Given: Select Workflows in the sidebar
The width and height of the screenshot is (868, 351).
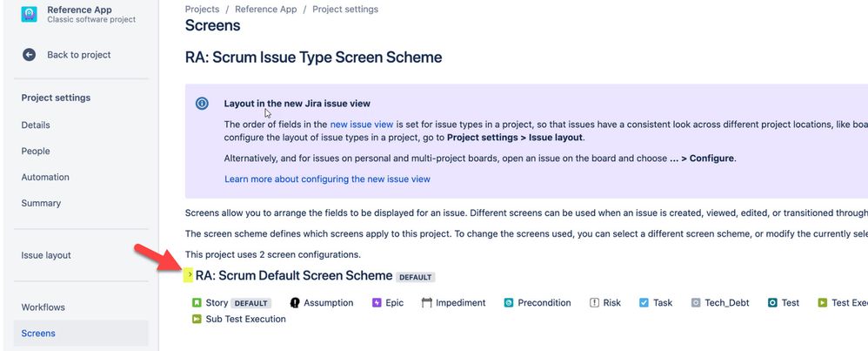Looking at the screenshot, I should click(43, 307).
